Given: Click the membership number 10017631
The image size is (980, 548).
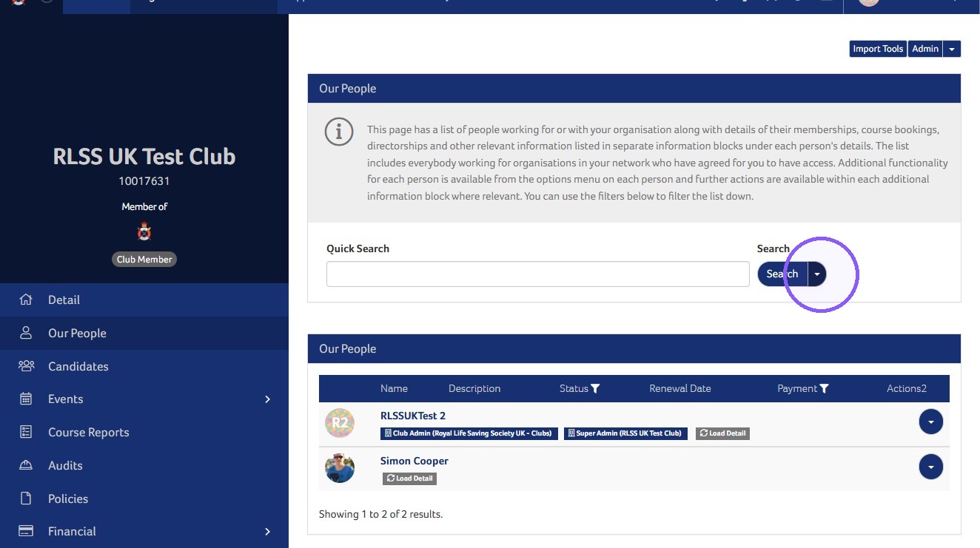Looking at the screenshot, I should coord(144,180).
